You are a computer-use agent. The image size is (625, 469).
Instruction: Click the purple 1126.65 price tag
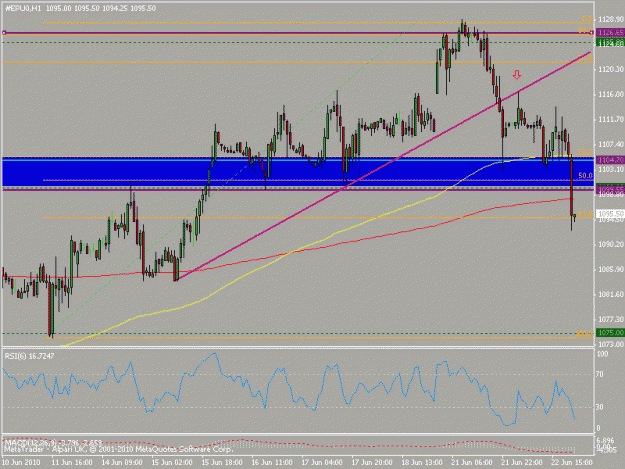(610, 32)
